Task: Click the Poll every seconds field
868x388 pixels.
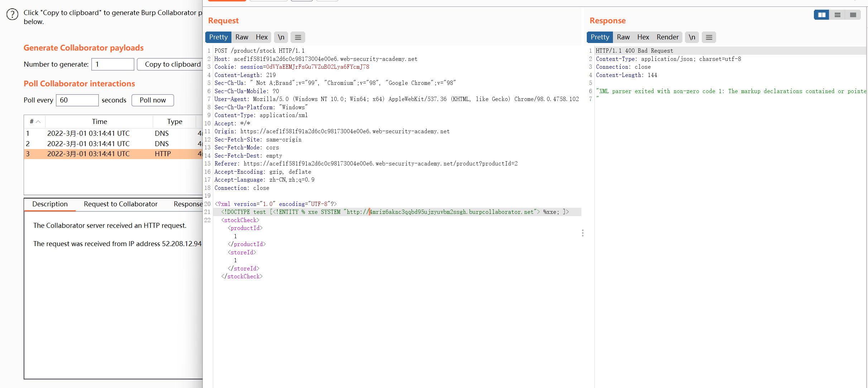Action: [77, 100]
